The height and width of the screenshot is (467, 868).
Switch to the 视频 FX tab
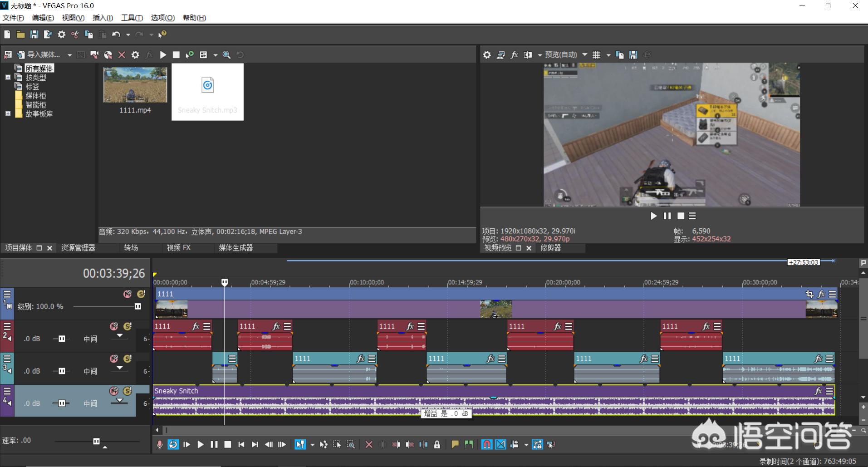[x=178, y=248]
